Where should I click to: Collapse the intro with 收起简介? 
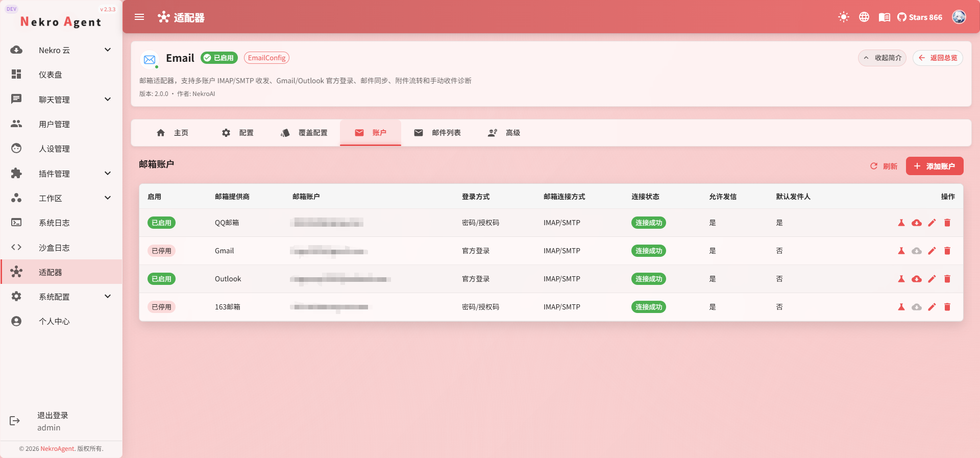coord(882,58)
